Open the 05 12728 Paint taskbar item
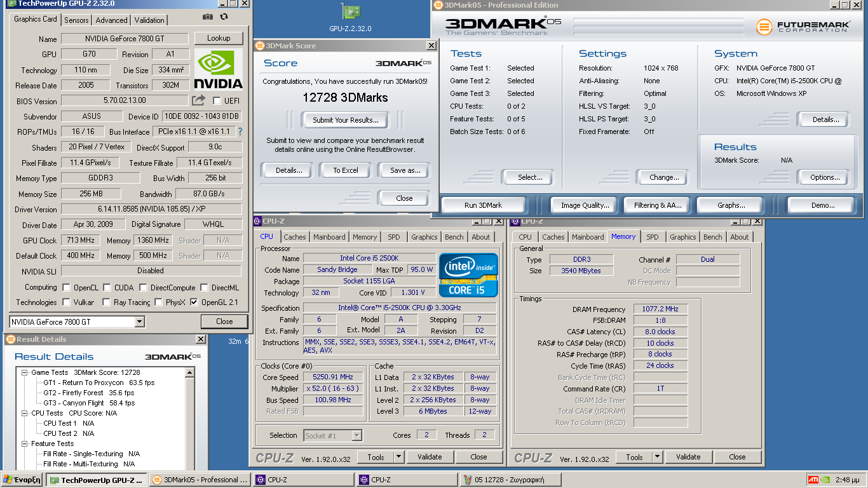Image resolution: width=868 pixels, height=488 pixels. 510,480
